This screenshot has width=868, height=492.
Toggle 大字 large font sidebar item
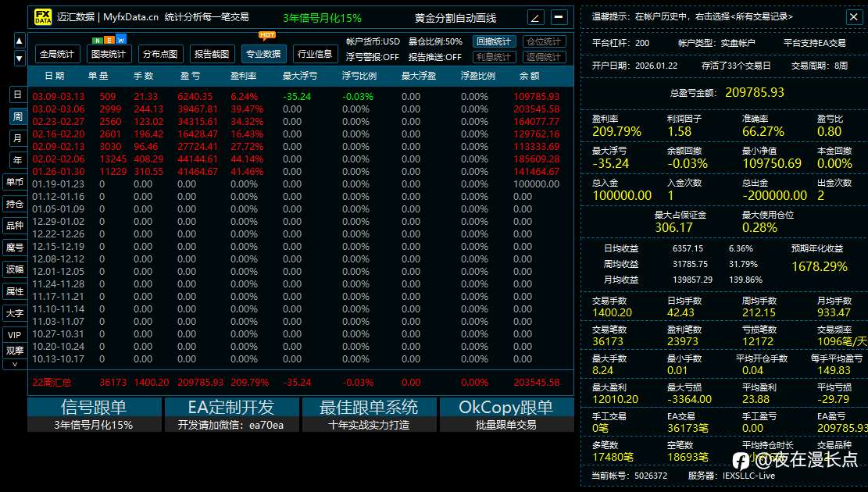pos(15,313)
